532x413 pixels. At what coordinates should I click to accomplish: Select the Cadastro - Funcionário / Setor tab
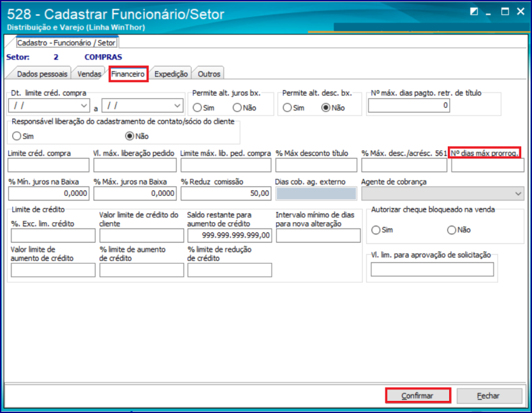point(66,43)
